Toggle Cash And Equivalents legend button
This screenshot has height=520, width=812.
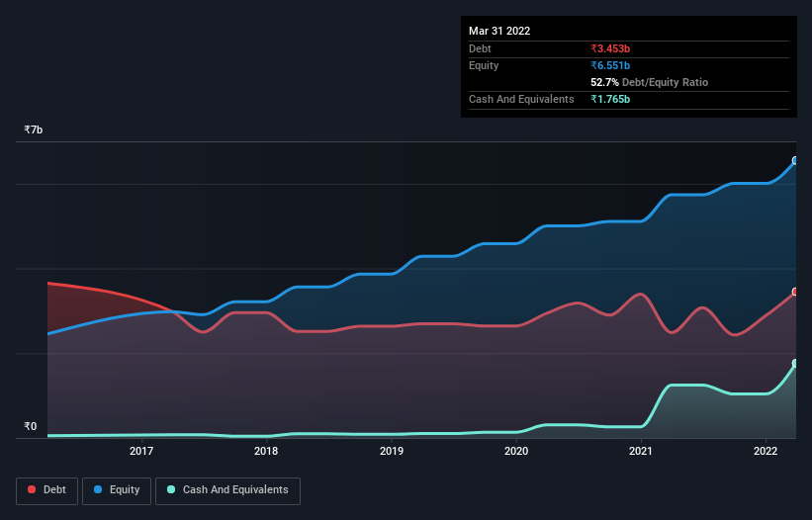pyautogui.click(x=227, y=490)
